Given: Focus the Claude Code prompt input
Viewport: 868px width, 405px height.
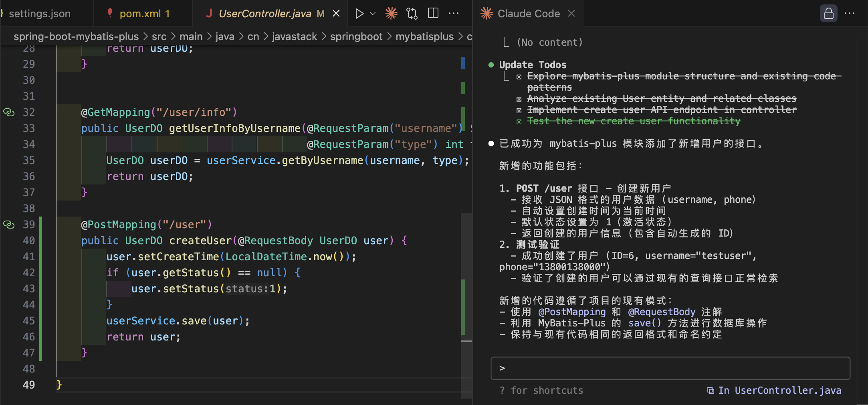Looking at the screenshot, I should (x=670, y=368).
